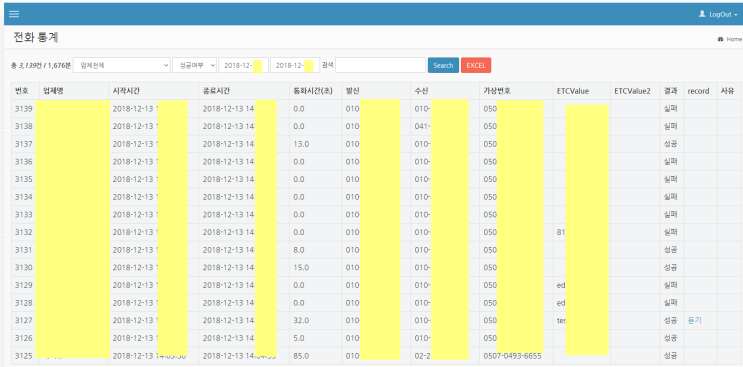The image size is (743, 367).
Task: Click the total count 총 3,139건 / 1,676분 text
Action: coord(41,65)
